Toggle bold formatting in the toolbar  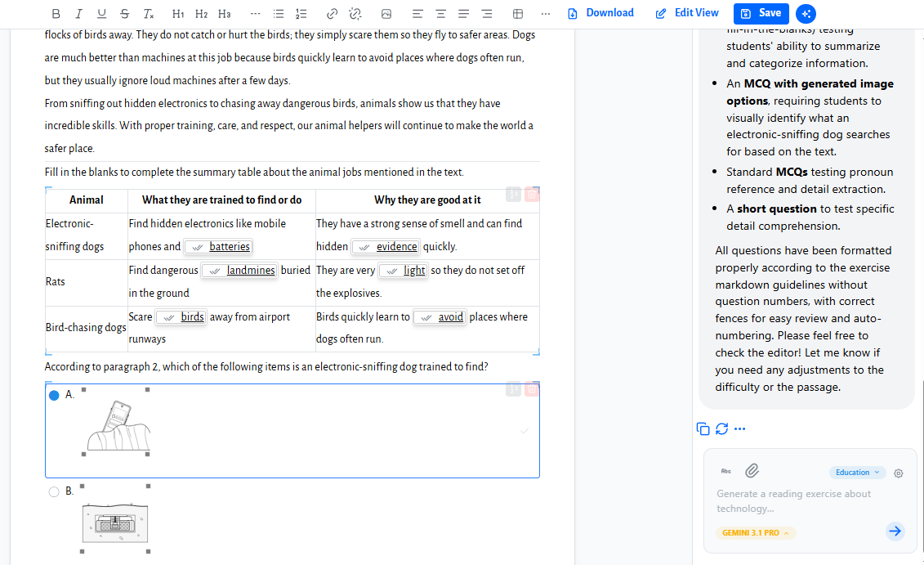56,14
